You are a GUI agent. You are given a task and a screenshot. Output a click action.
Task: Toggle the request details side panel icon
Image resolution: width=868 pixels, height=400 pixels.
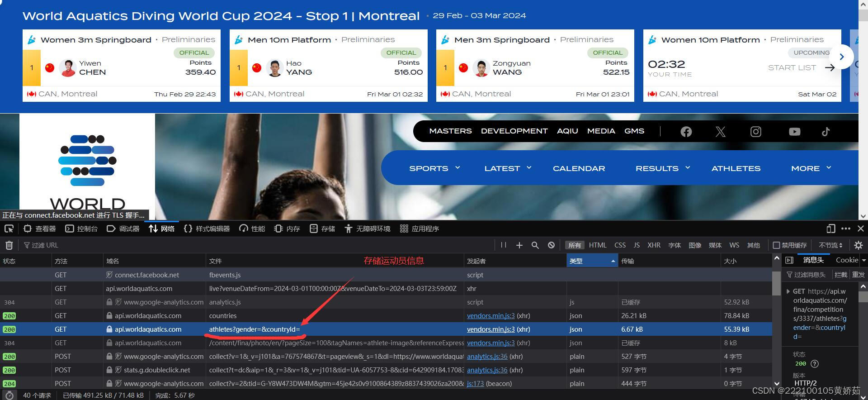pyautogui.click(x=789, y=260)
